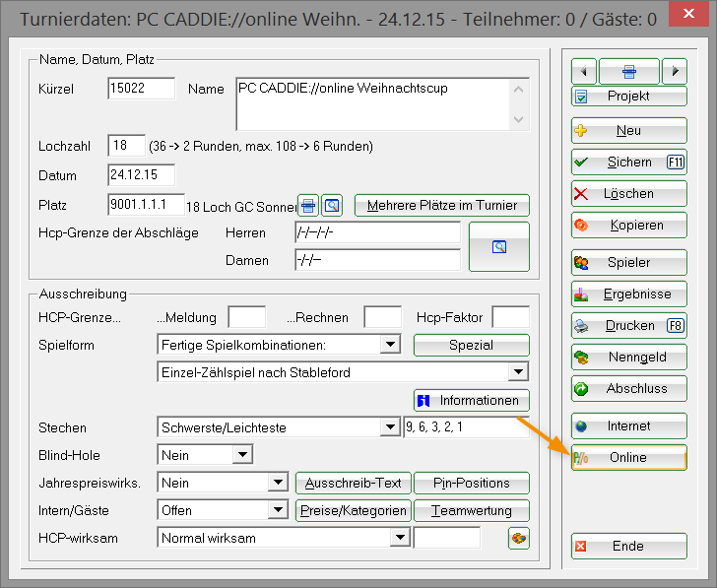Click Herren Hcp limit field
Image resolution: width=717 pixels, height=588 pixels.
378,232
